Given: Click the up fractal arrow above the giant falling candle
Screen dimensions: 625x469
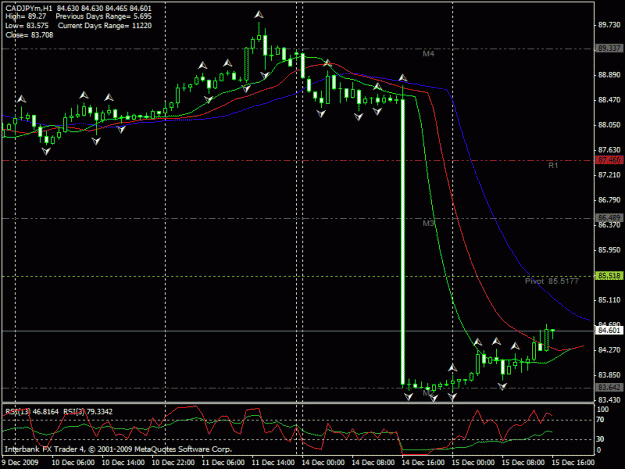Looking at the screenshot, I should [x=403, y=78].
